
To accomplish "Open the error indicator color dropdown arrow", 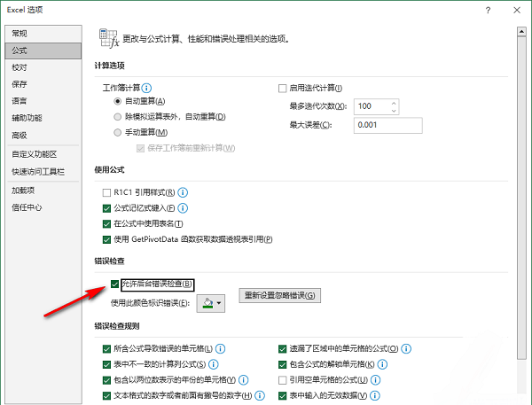I will point(219,302).
